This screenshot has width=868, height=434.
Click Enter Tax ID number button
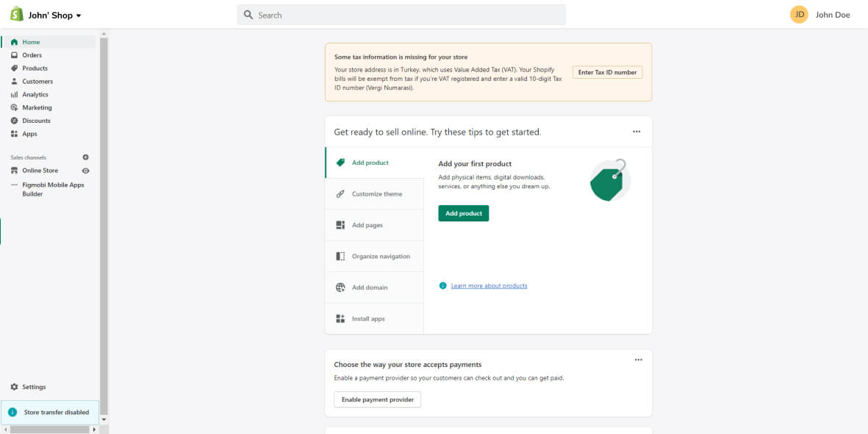tap(607, 72)
